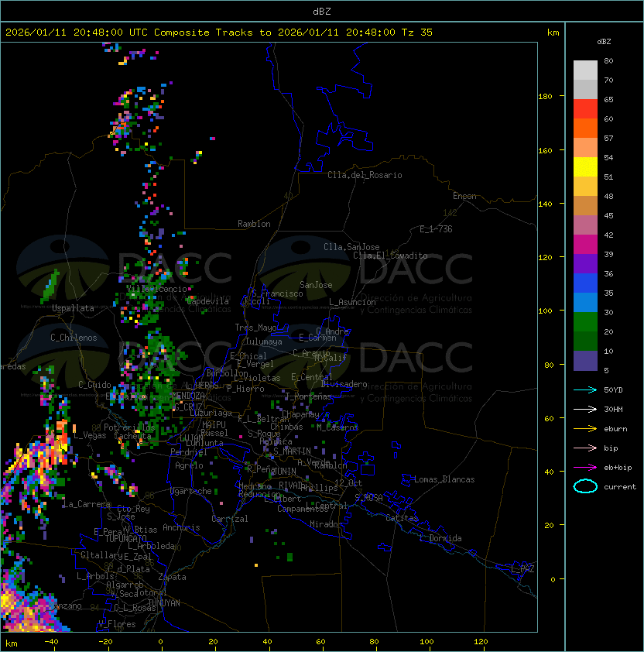Click the E_1-736 place label

pyautogui.click(x=436, y=229)
